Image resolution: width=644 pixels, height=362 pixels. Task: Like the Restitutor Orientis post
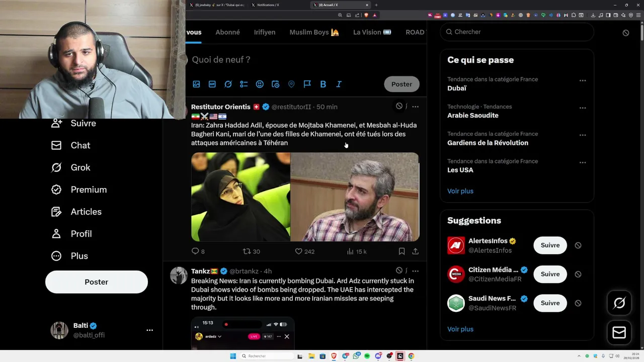[x=304, y=251]
